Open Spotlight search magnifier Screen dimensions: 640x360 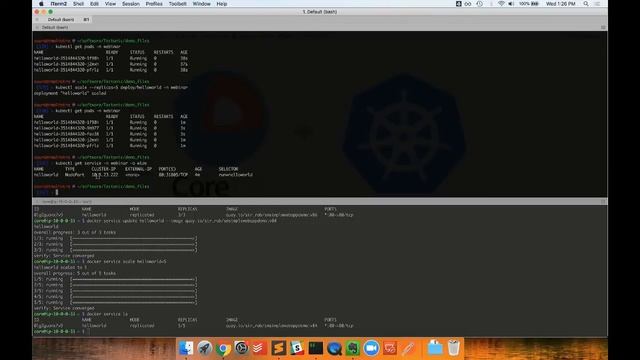586,4
